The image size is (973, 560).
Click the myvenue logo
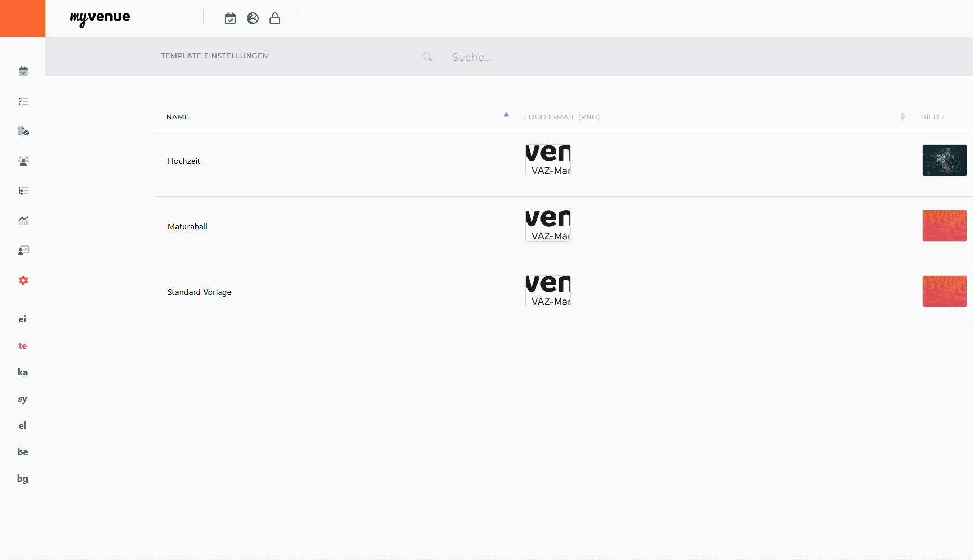click(x=100, y=18)
